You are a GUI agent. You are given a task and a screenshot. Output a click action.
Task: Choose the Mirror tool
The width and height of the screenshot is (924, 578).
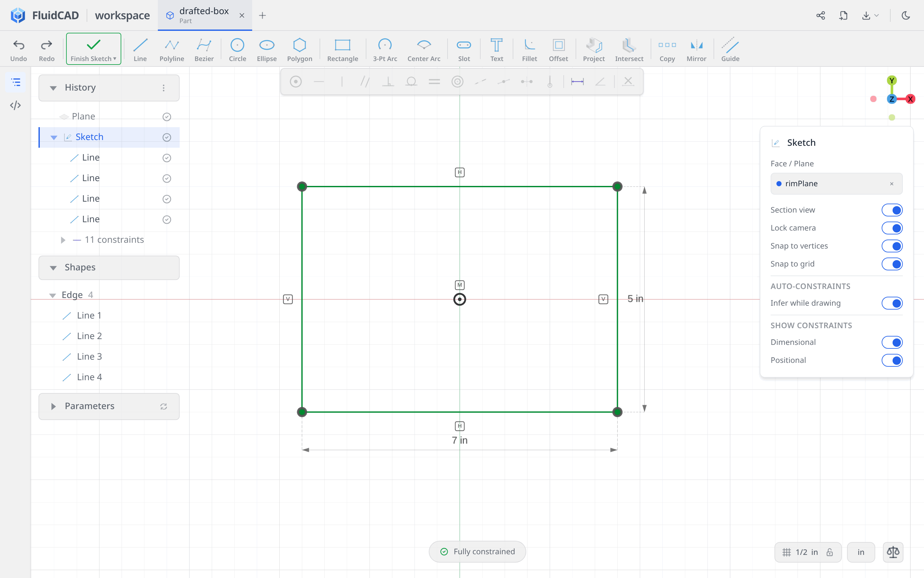(x=697, y=49)
